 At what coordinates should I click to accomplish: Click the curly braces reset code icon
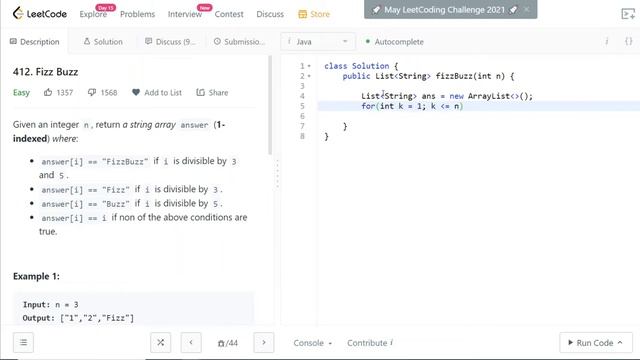pyautogui.click(x=629, y=41)
